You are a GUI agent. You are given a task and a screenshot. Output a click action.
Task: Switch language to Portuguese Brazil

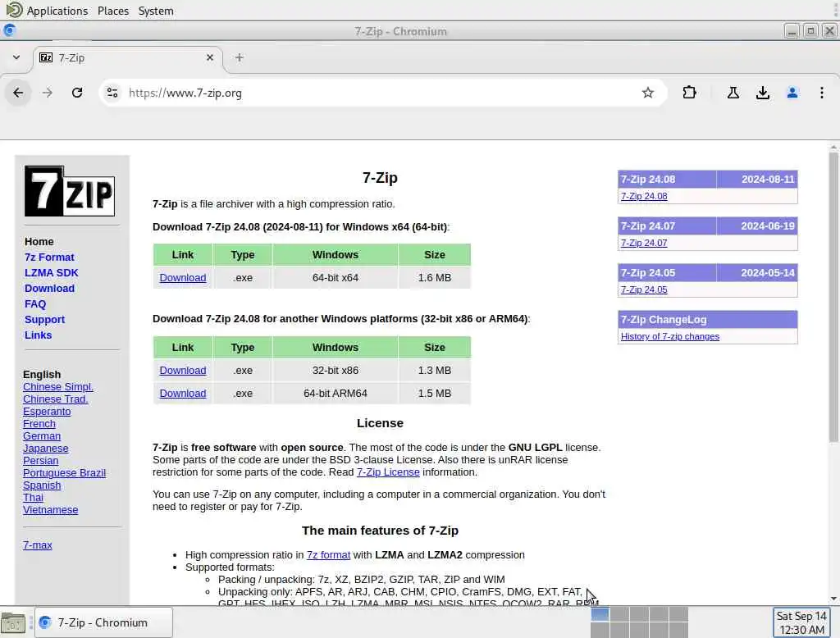pos(64,473)
